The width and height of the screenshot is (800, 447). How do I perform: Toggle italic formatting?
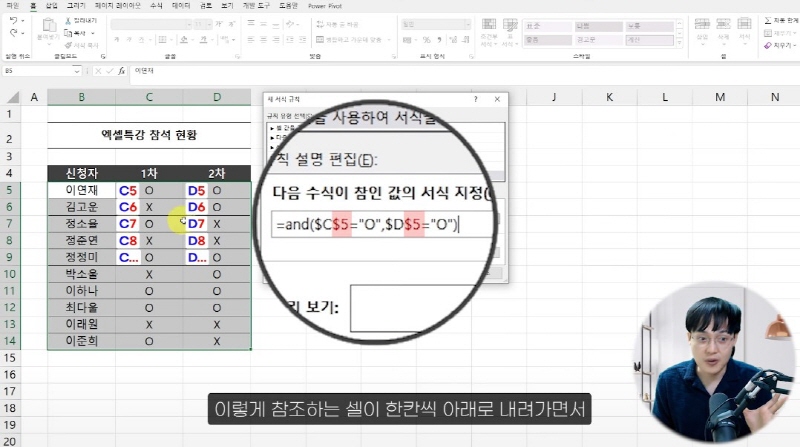coord(129,39)
